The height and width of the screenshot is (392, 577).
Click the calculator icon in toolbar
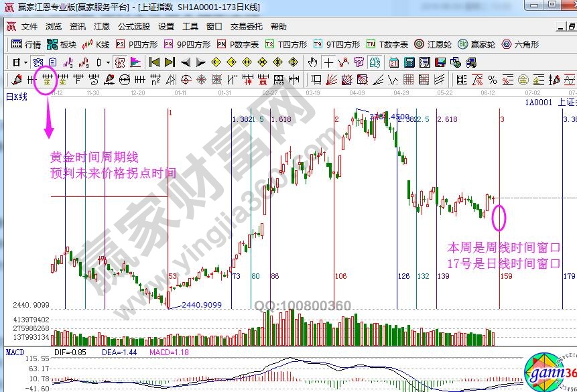point(408,62)
